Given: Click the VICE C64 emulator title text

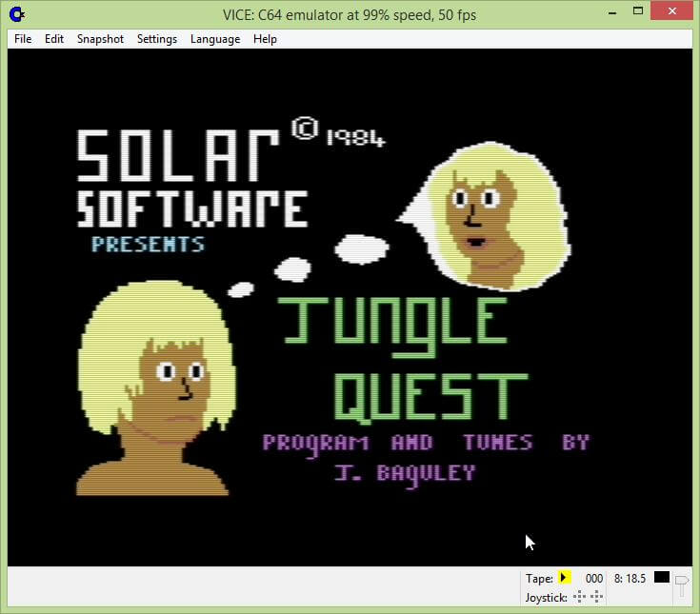Looking at the screenshot, I should (x=350, y=14).
